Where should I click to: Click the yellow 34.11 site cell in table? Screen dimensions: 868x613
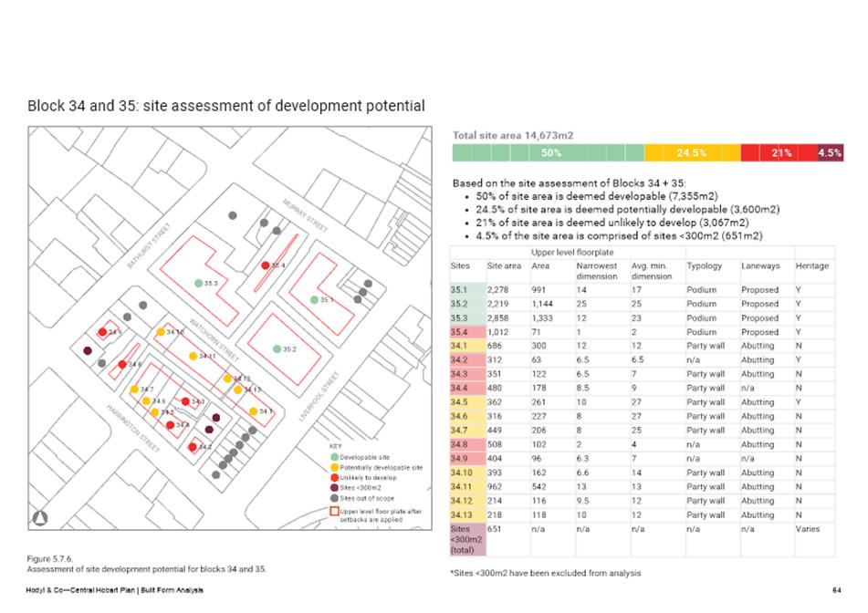[x=467, y=487]
